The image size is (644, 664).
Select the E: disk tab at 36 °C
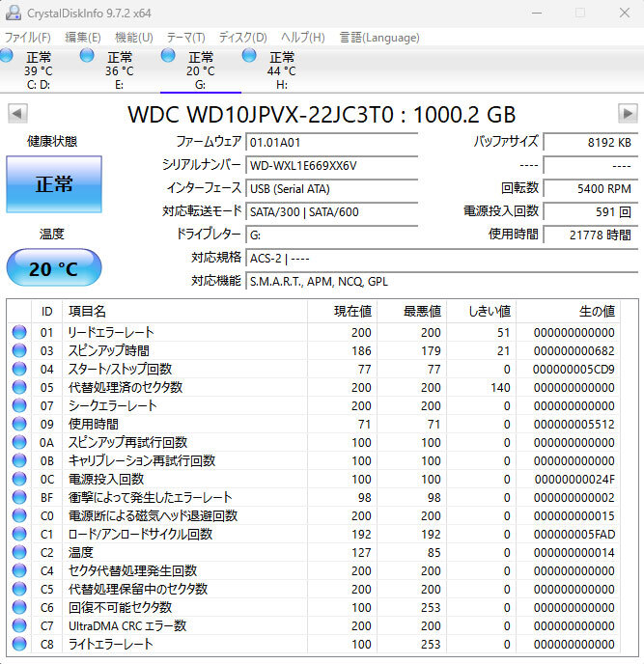point(120,70)
